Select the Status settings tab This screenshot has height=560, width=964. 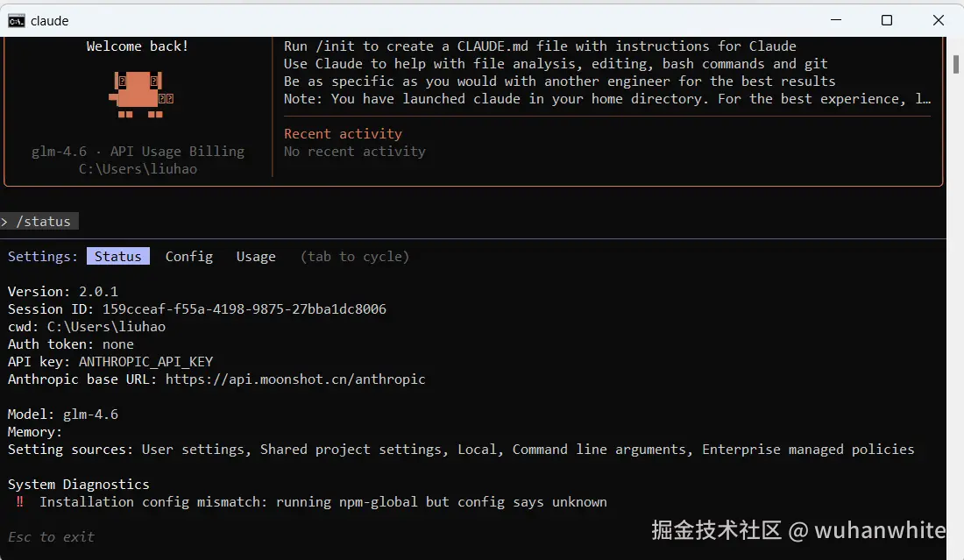118,256
